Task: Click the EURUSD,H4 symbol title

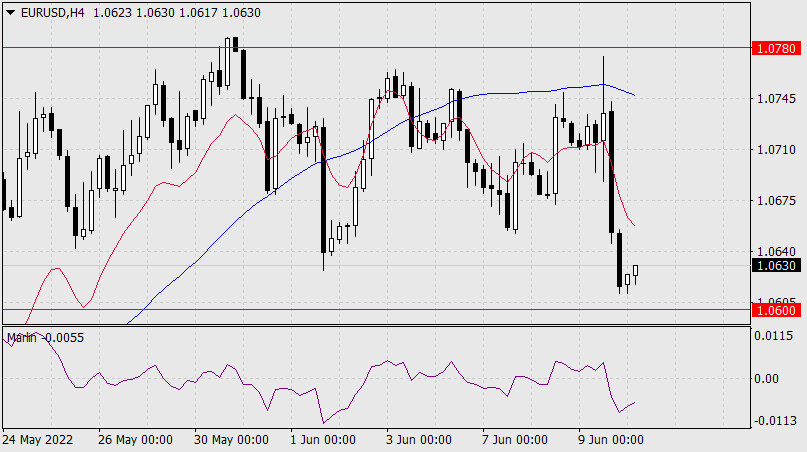Action: [52, 12]
